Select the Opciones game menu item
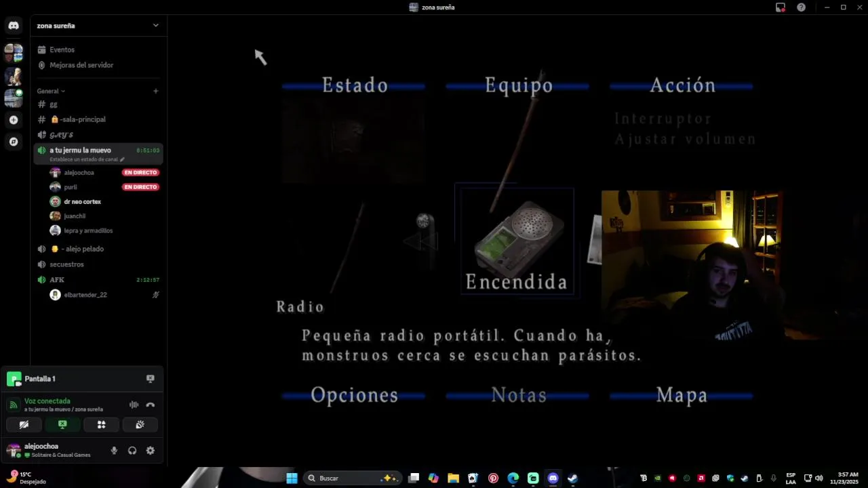Viewport: 868px width, 488px height. [x=355, y=396]
